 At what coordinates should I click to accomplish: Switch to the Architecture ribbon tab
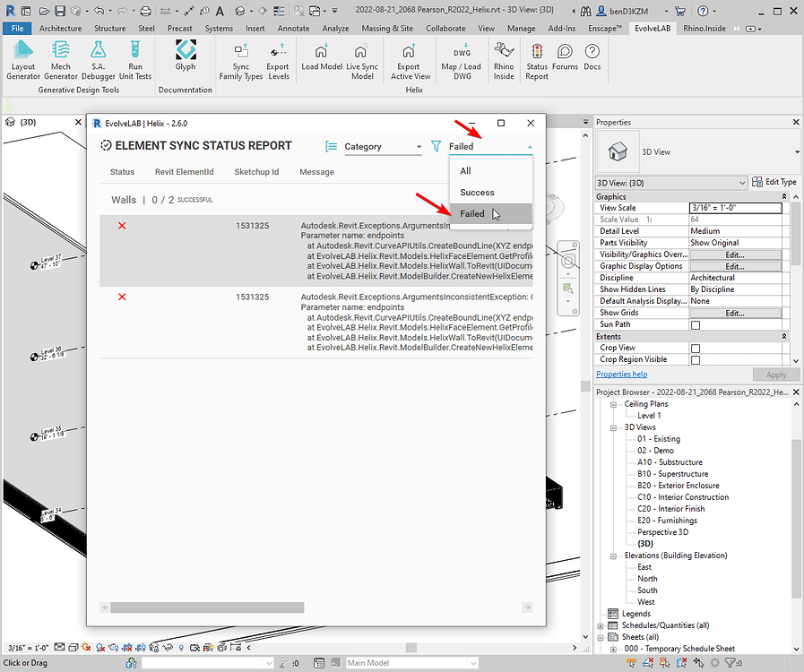[x=60, y=29]
